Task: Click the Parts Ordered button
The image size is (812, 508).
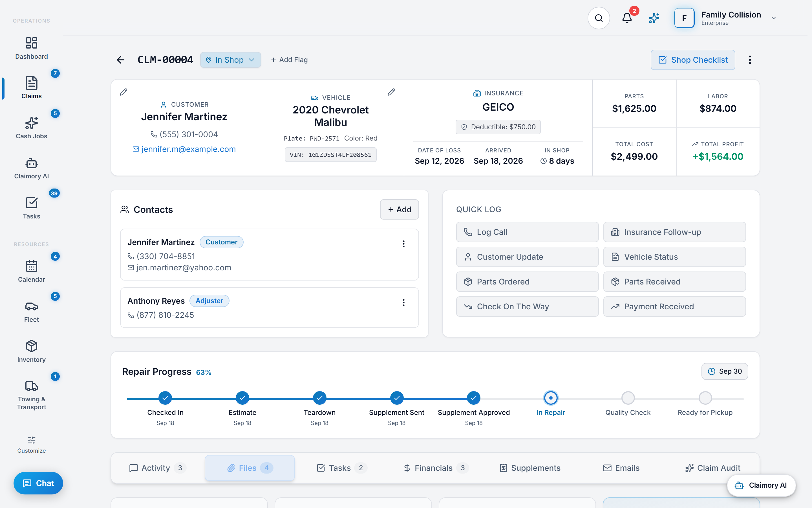Action: 527,282
